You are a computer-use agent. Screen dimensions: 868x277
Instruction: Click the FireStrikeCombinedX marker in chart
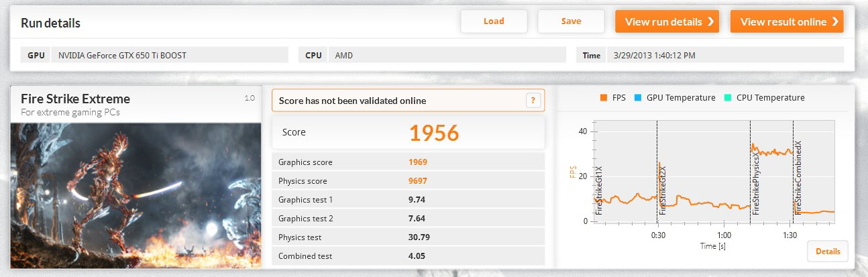799,178
